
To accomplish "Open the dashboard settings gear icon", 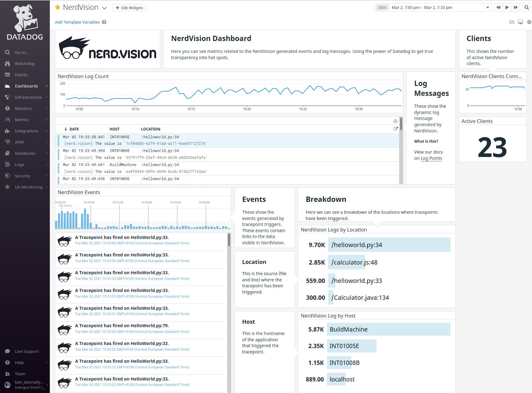I will coord(528,22).
